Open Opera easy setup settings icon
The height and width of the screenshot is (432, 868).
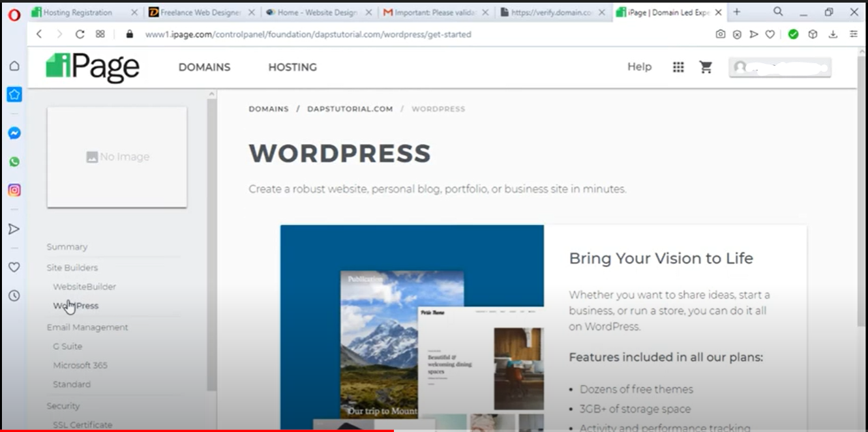pos(854,34)
